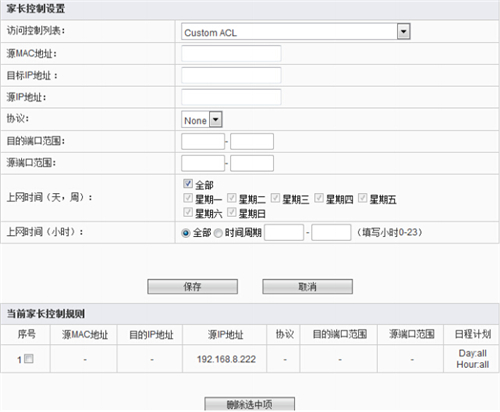Click the 删除选中项 button

click(x=250, y=404)
